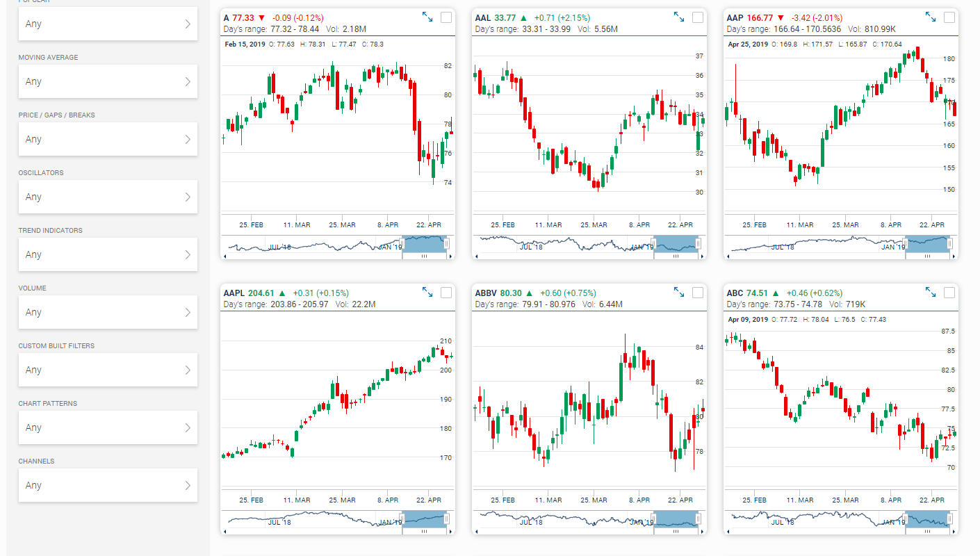Click the AAPL price 204.61 value
980x556 pixels.
[261, 293]
